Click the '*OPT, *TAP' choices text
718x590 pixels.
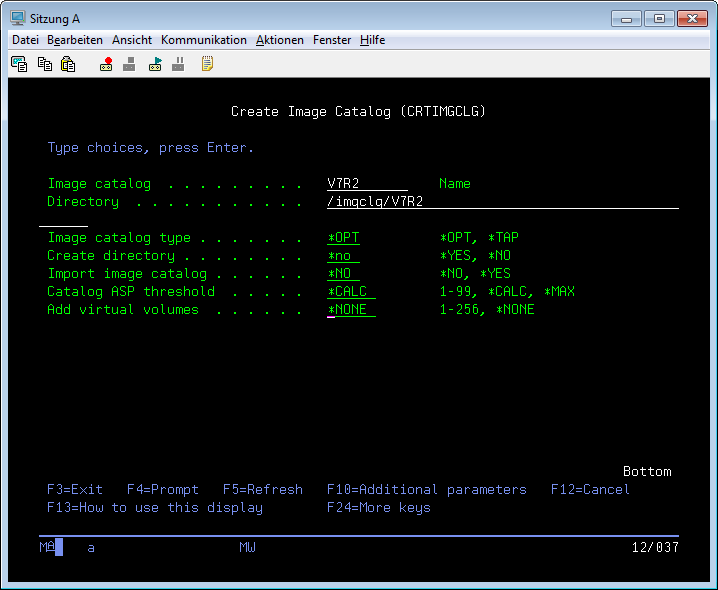click(x=479, y=238)
